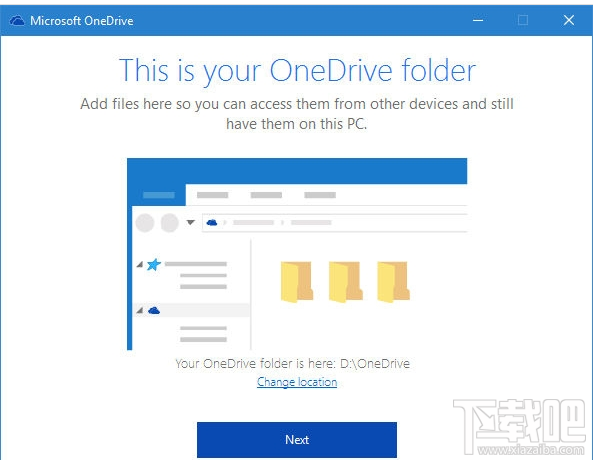Click the Next button
This screenshot has width=593, height=460.
coord(297,440)
